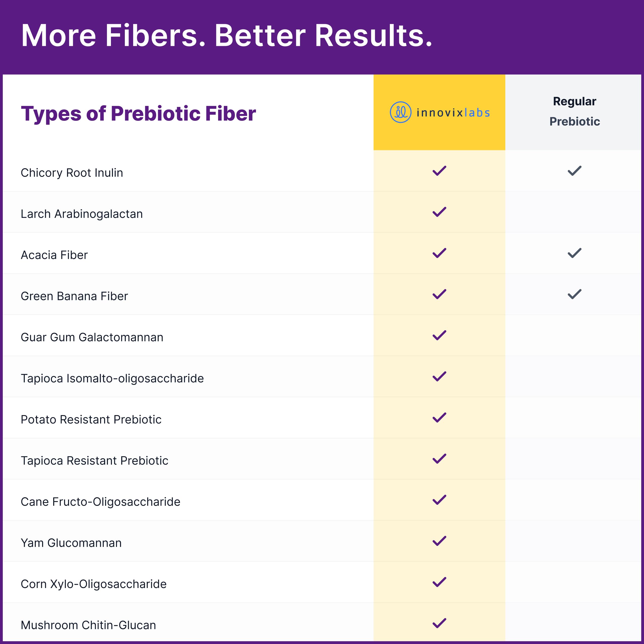This screenshot has width=644, height=644.
Task: Click the Cane Fructo-Oligosaccharide row label
Action: (x=100, y=502)
